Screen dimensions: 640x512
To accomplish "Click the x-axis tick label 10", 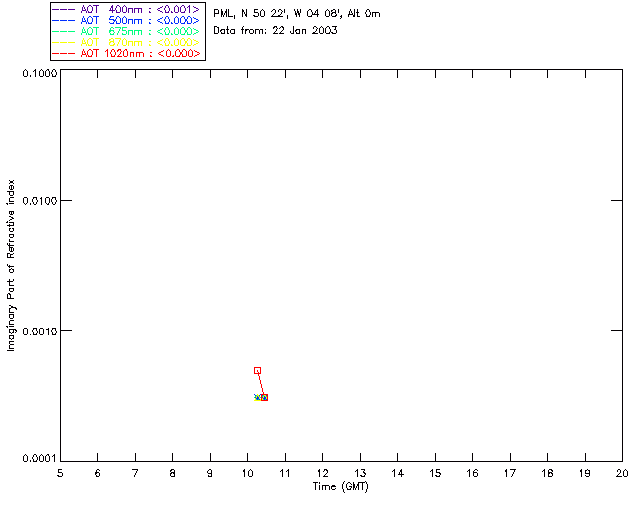I will click(x=247, y=473).
